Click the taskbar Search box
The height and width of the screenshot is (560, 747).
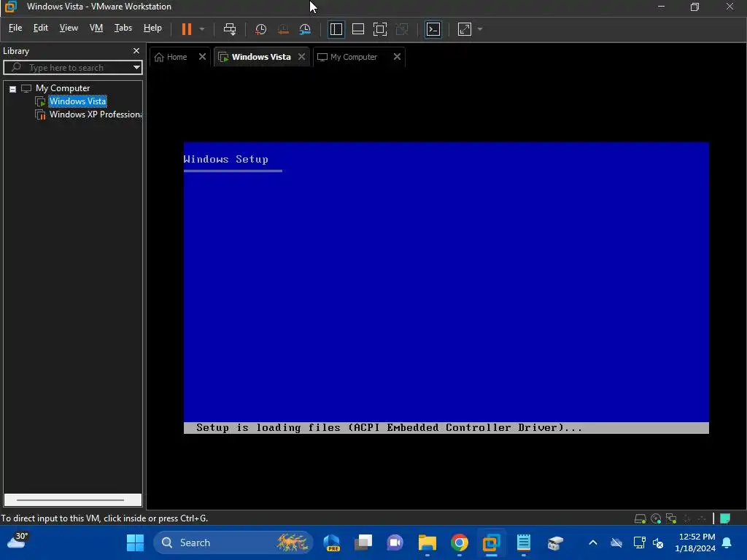click(233, 542)
